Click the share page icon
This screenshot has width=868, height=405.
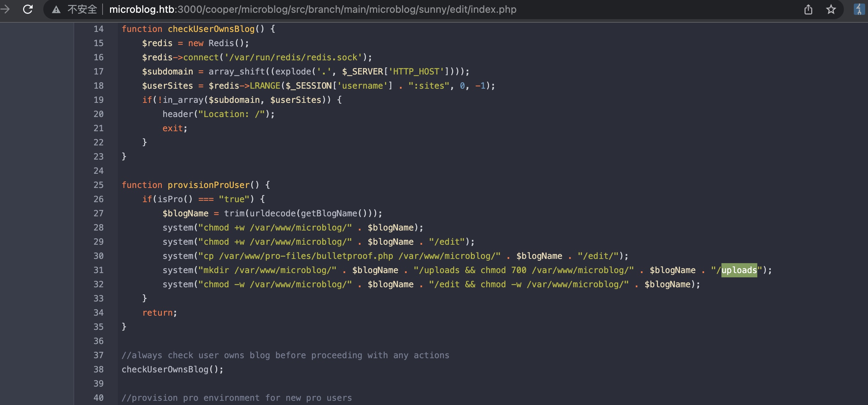coord(808,10)
